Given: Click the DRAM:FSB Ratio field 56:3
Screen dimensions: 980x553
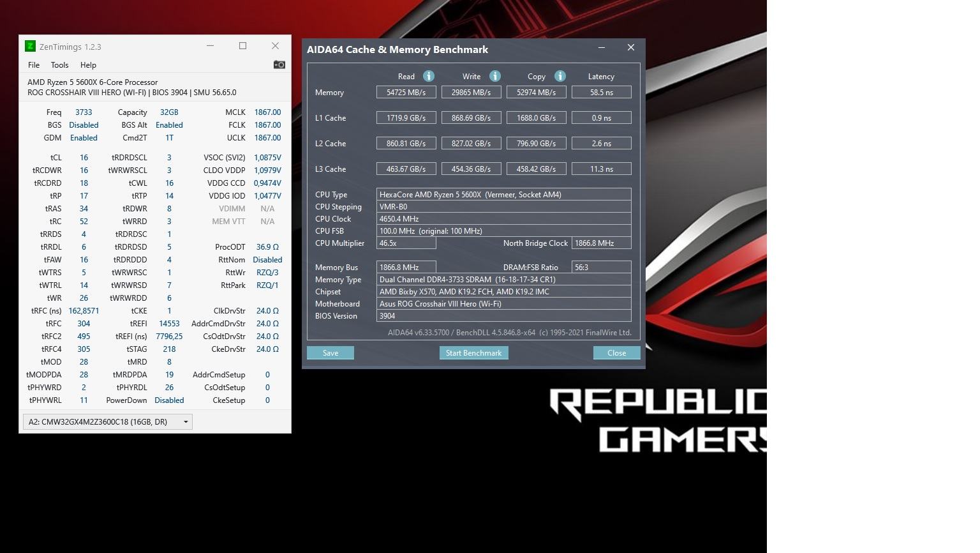Looking at the screenshot, I should click(x=602, y=268).
